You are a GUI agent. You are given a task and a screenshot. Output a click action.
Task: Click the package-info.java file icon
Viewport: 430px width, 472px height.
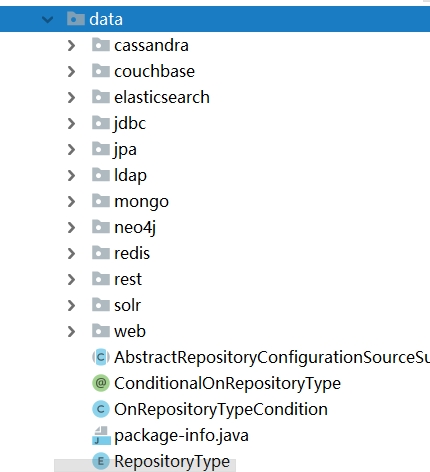tap(101, 435)
